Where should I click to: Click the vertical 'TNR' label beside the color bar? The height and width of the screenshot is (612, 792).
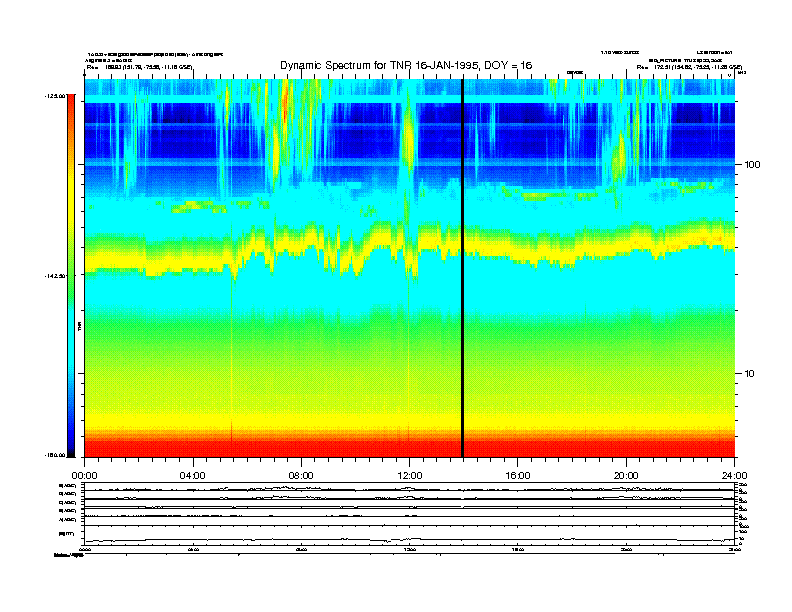point(80,326)
